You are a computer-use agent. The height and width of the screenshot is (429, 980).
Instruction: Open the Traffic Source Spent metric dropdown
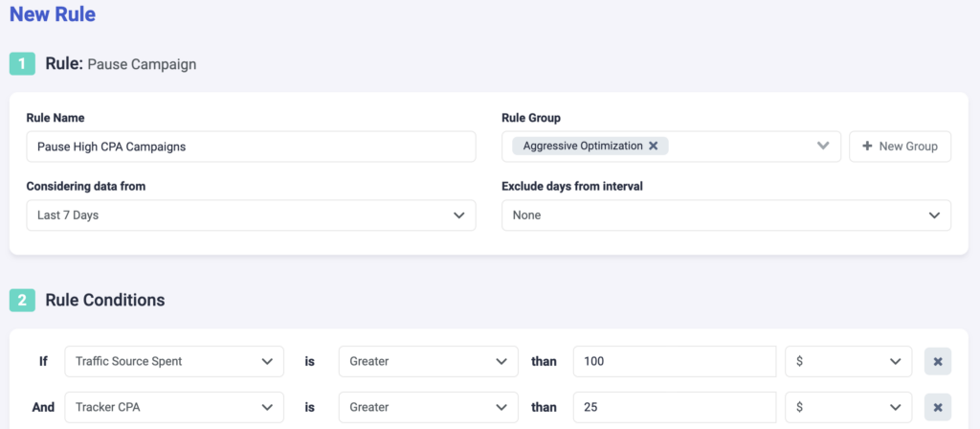174,361
